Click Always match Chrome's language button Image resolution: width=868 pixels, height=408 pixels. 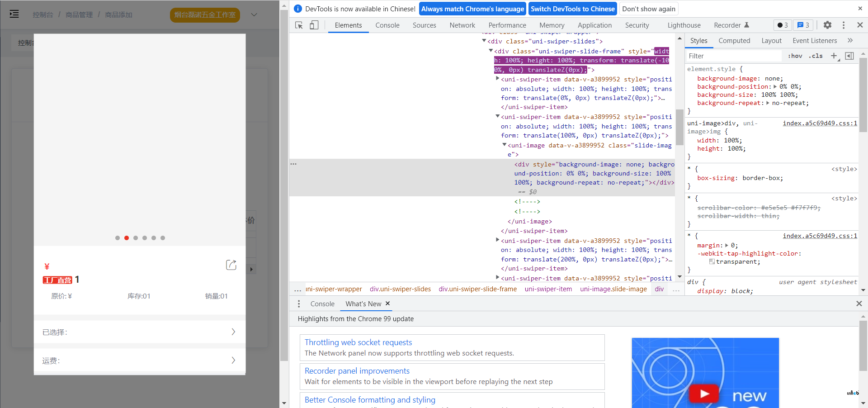(472, 9)
